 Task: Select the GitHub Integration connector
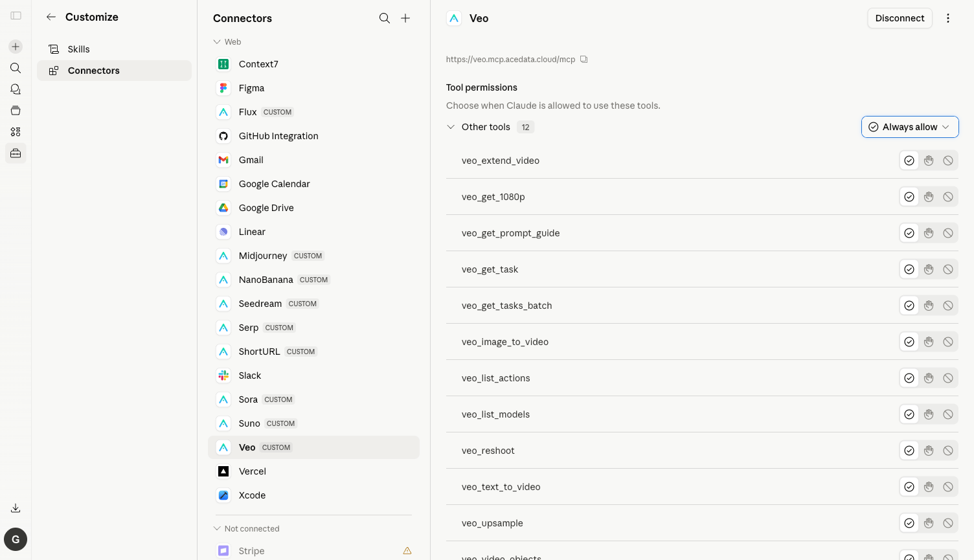313,136
